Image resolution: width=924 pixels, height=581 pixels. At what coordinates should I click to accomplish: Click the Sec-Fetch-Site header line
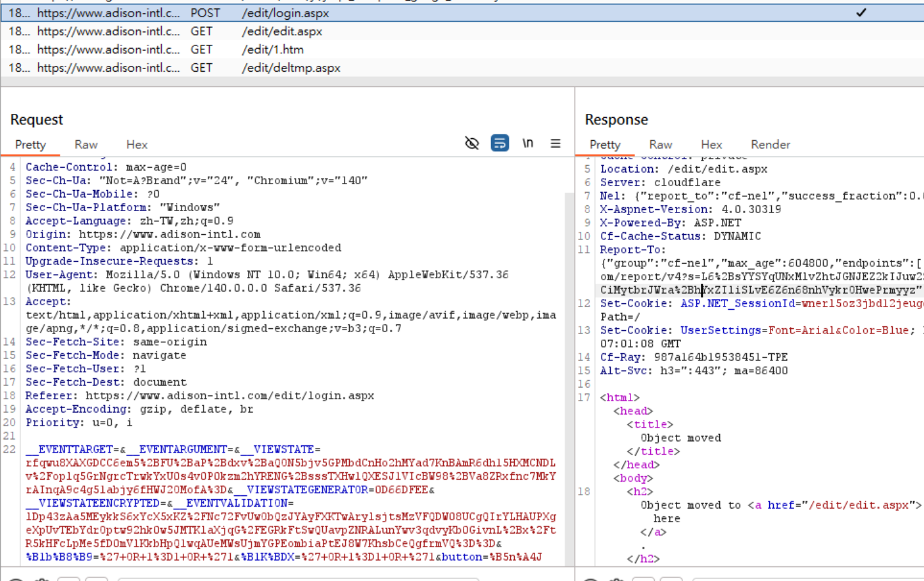(116, 342)
